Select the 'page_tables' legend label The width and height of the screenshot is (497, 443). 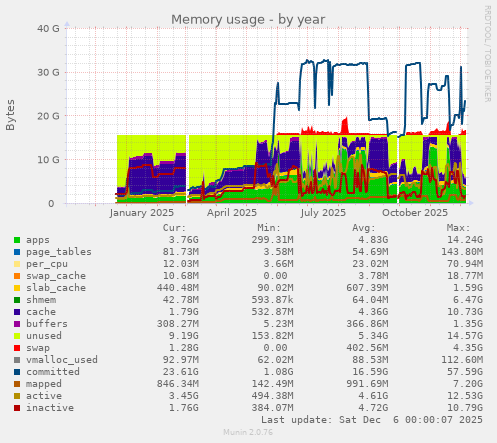[59, 252]
